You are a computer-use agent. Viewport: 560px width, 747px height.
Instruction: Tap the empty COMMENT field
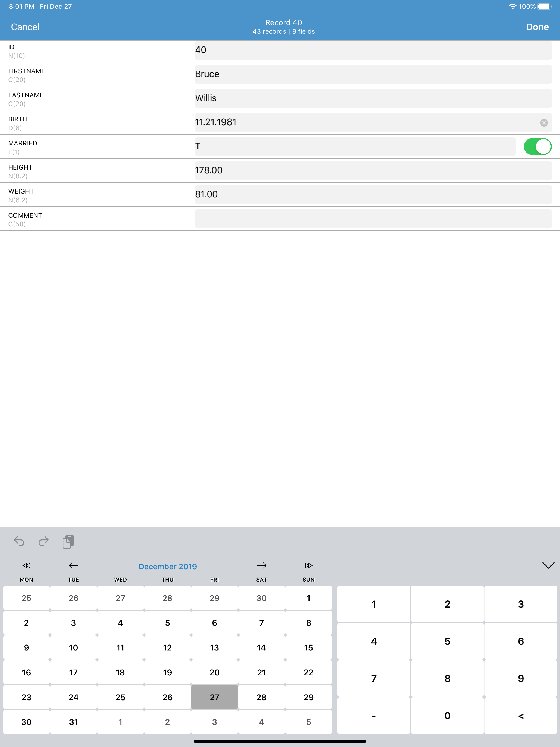(x=372, y=218)
